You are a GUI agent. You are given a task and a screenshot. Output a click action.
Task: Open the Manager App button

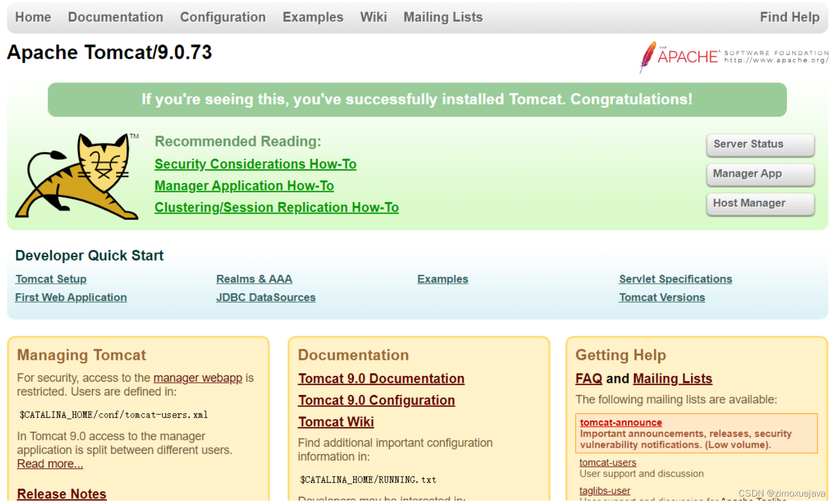[x=760, y=174]
